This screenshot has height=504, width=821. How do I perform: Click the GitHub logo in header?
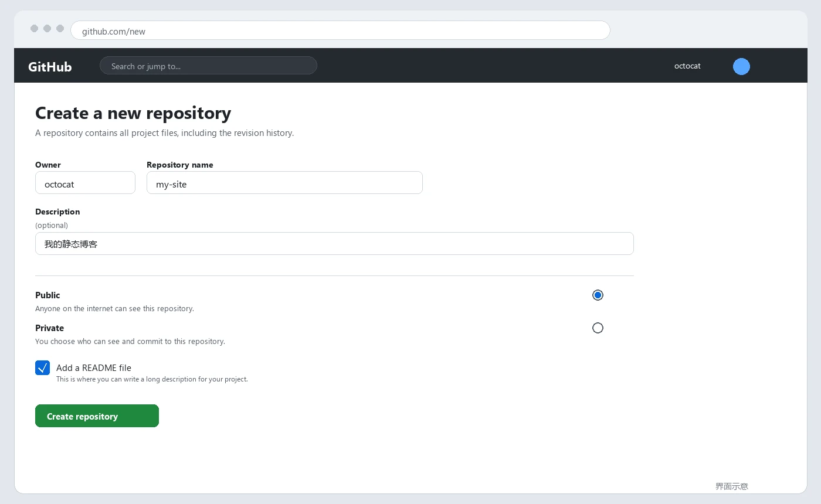pos(50,67)
